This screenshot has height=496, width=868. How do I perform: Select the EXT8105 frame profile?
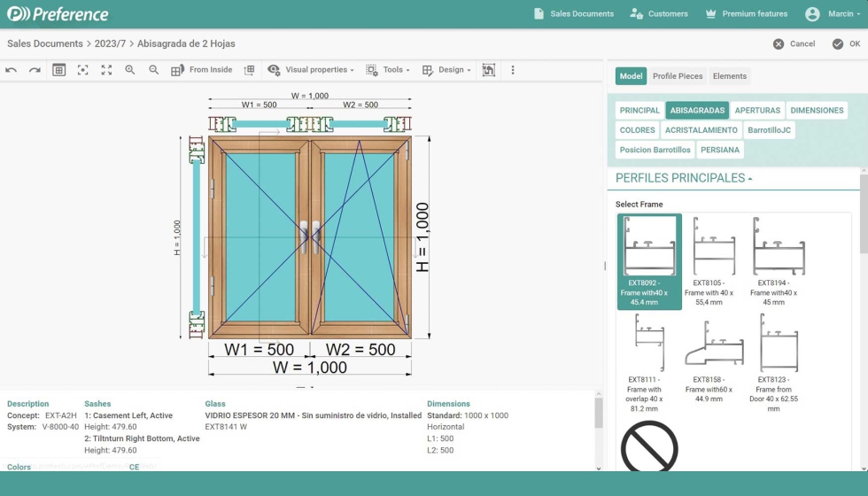[x=714, y=261]
